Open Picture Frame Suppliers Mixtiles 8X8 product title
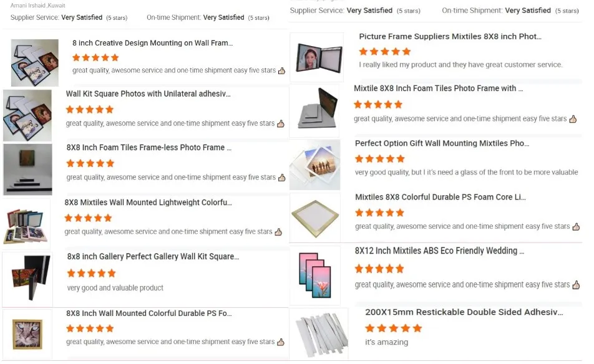The image size is (594, 364). (450, 37)
